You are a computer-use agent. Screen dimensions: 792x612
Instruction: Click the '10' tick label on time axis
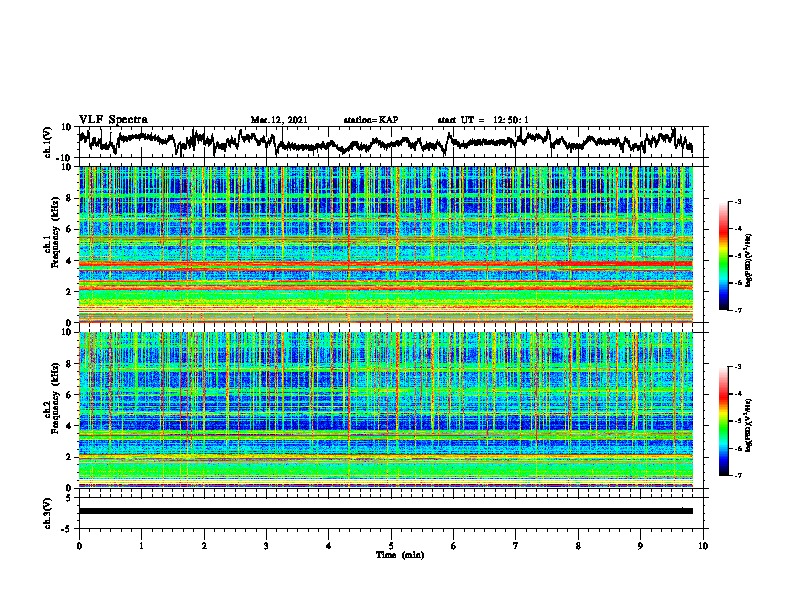(x=703, y=546)
